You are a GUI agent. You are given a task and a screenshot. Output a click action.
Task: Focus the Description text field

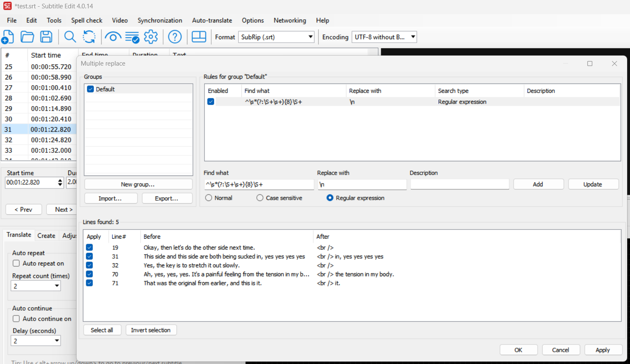pyautogui.click(x=460, y=184)
